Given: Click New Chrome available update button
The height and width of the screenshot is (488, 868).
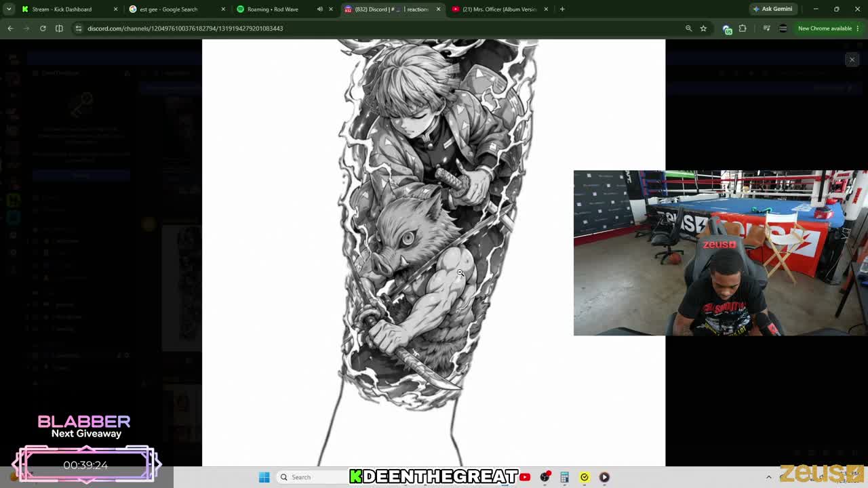Looking at the screenshot, I should tap(825, 28).
